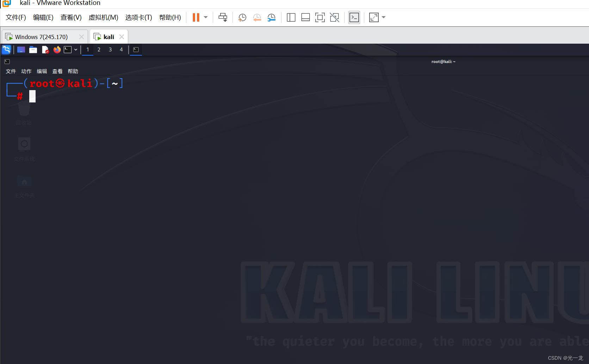Viewport: 589px width, 364px height.
Task: Close the kali VM tab
Action: click(122, 37)
